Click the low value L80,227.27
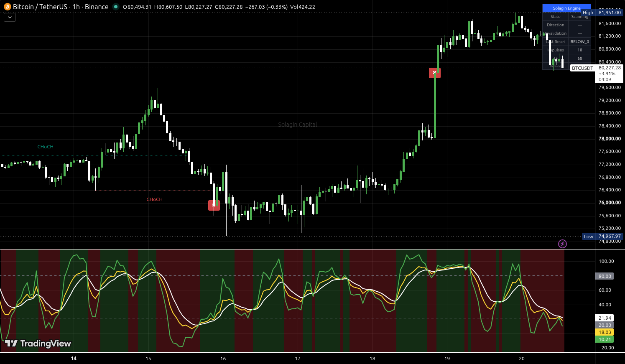Image resolution: width=625 pixels, height=364 pixels. point(199,7)
